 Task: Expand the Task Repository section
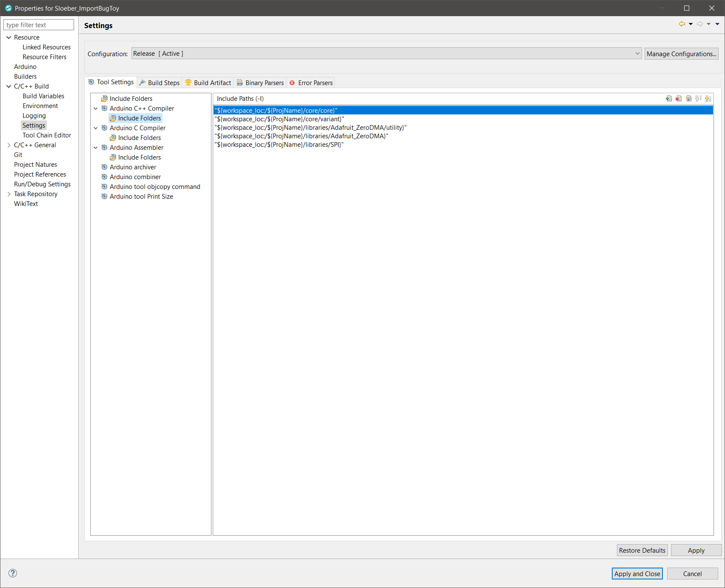(9, 194)
